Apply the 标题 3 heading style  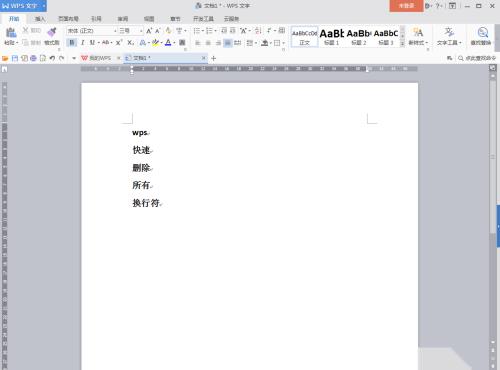(x=386, y=37)
